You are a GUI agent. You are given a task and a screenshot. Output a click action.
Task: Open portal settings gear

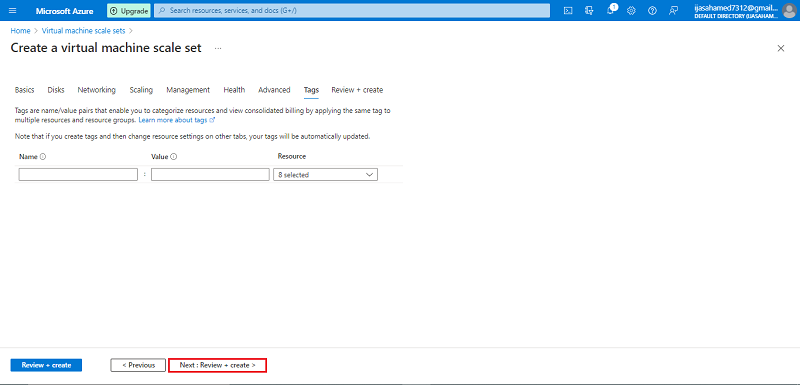631,11
